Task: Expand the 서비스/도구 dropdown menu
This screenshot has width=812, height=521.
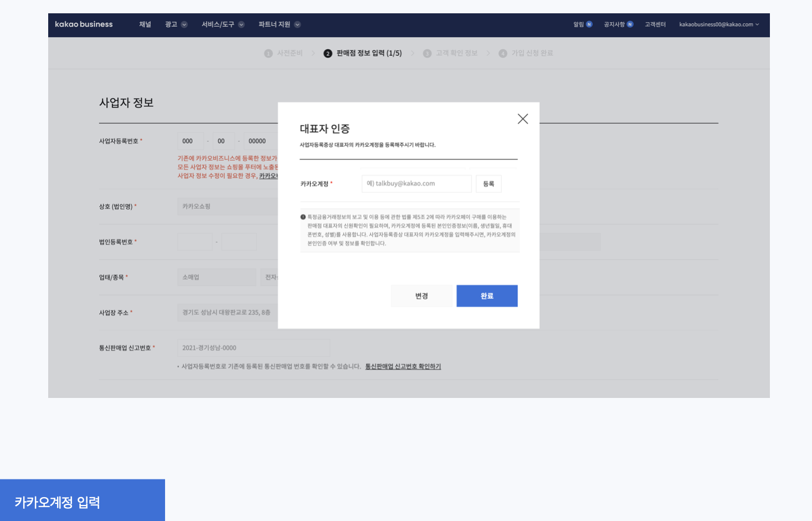Action: click(x=223, y=24)
